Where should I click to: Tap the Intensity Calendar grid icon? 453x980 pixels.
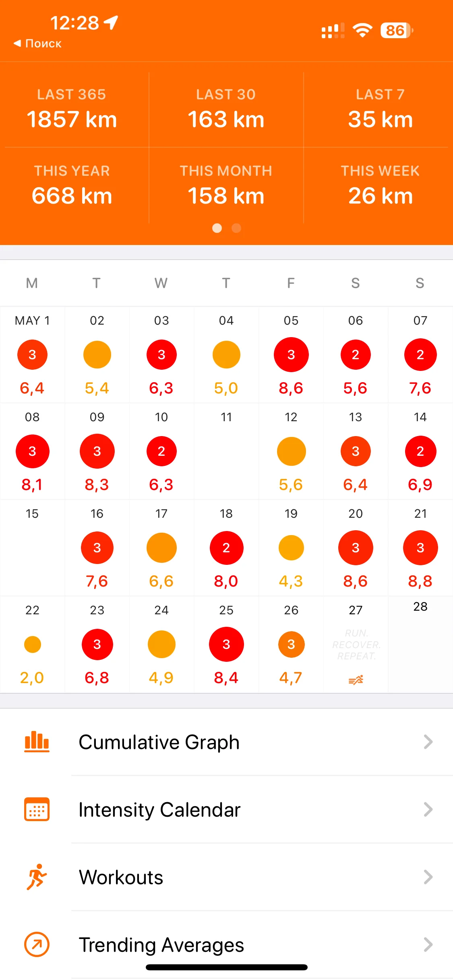tap(37, 809)
